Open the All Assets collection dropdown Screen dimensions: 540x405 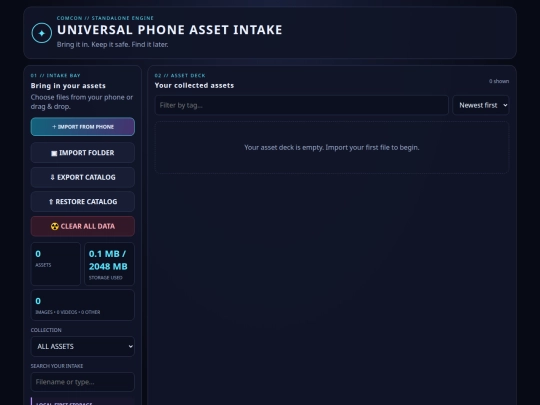83,346
